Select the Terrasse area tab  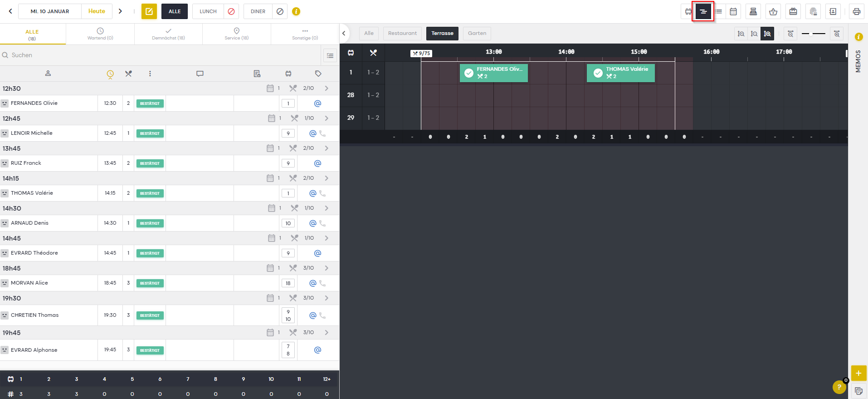[442, 33]
